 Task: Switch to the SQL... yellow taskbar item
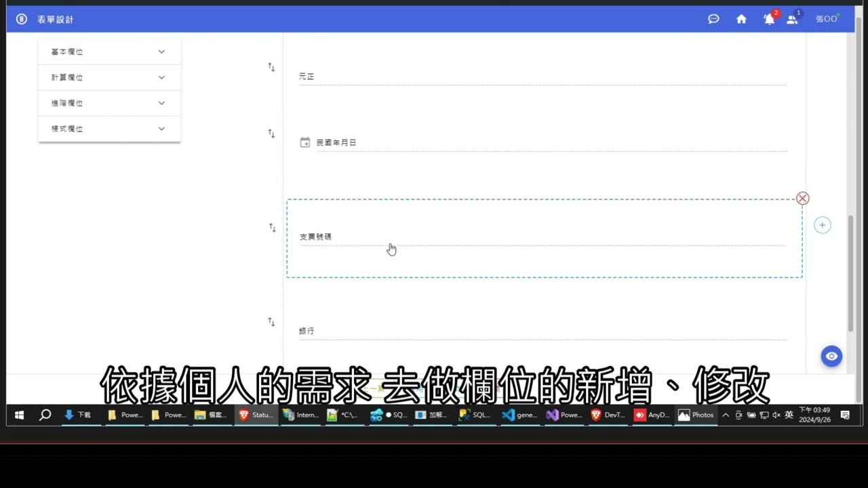tap(475, 415)
